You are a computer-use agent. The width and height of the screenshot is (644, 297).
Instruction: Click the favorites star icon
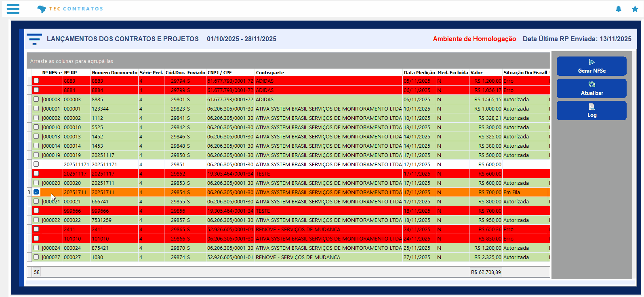tap(635, 9)
